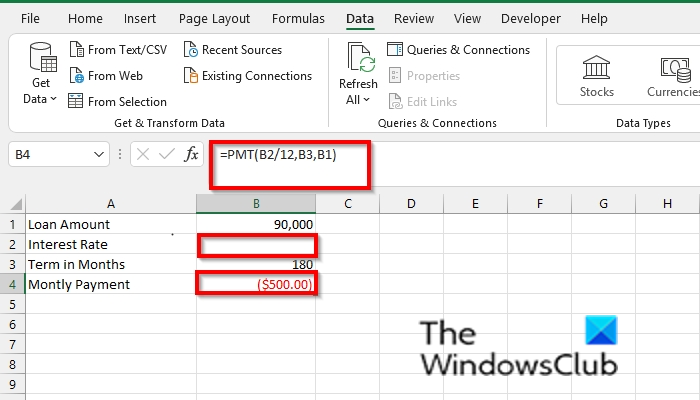
Task: Switch to the Home tab
Action: point(85,19)
